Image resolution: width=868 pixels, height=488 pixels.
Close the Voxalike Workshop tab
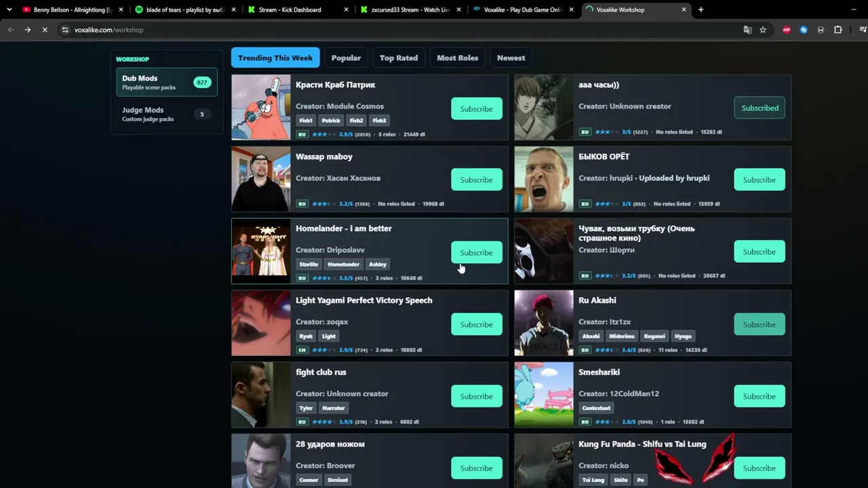684,9
